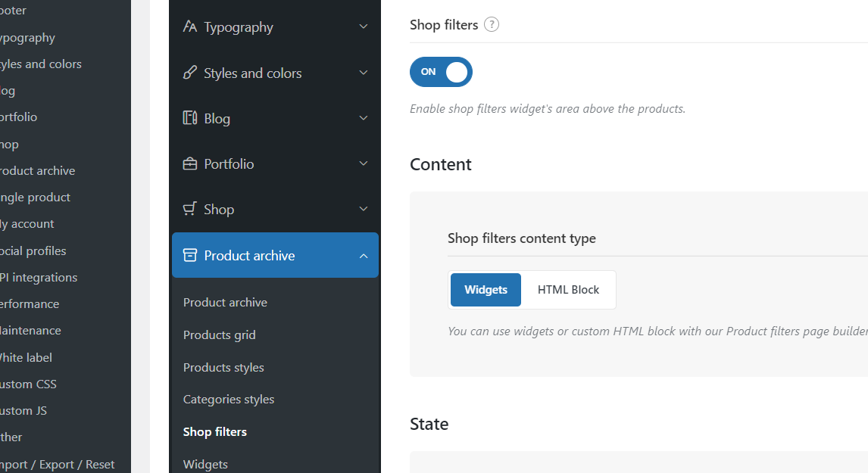Open Products styles submenu item

(x=223, y=368)
